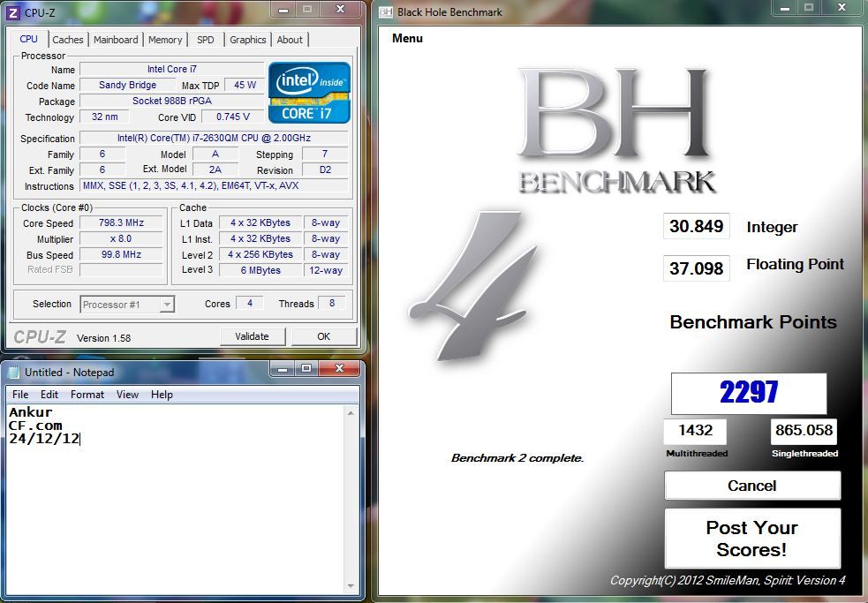Go to the SPD tab in CPU-Z
Image resolution: width=868 pixels, height=603 pixels.
(x=206, y=40)
